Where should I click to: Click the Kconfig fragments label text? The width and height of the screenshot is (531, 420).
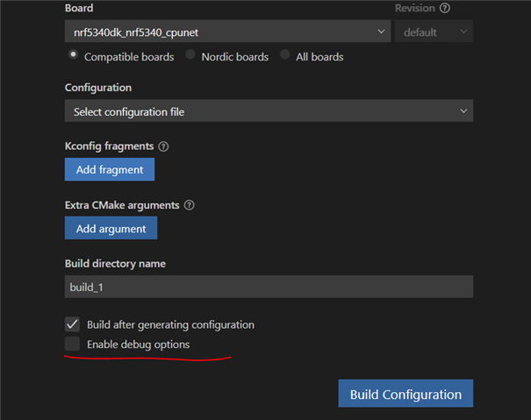click(x=109, y=146)
